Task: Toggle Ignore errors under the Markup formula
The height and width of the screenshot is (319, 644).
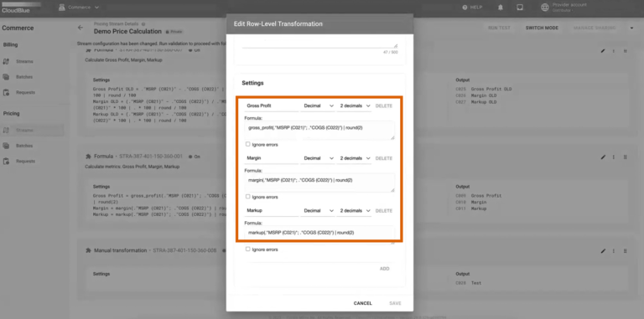Action: pos(247,249)
